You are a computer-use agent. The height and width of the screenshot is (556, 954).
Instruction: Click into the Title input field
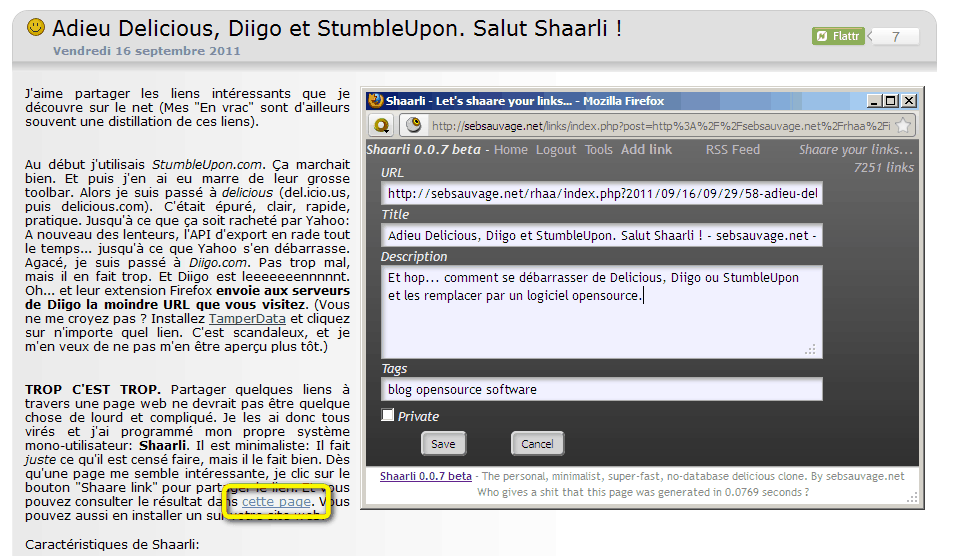(602, 235)
